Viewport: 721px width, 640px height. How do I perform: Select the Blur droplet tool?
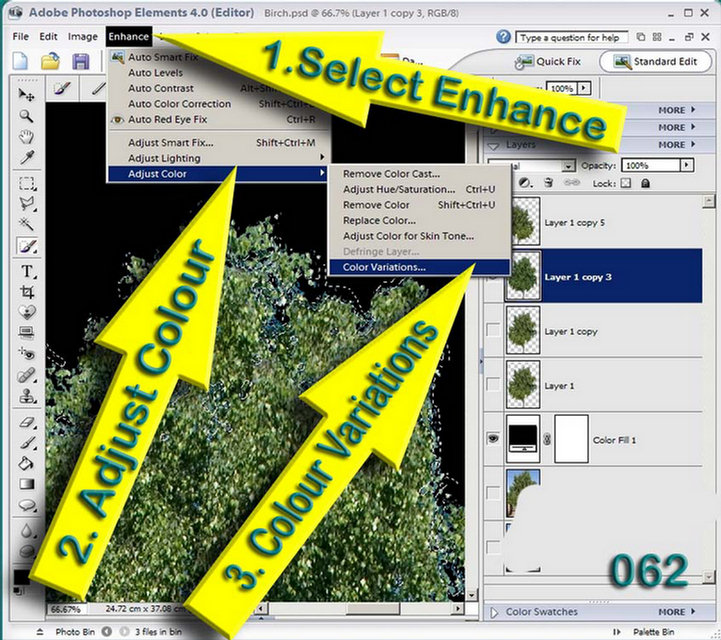click(x=27, y=531)
